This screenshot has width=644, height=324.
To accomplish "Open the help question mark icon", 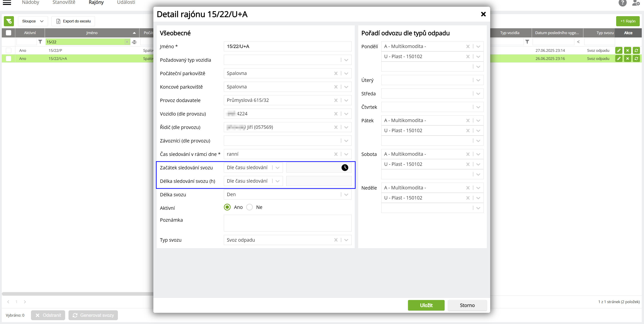I will coord(622,3).
